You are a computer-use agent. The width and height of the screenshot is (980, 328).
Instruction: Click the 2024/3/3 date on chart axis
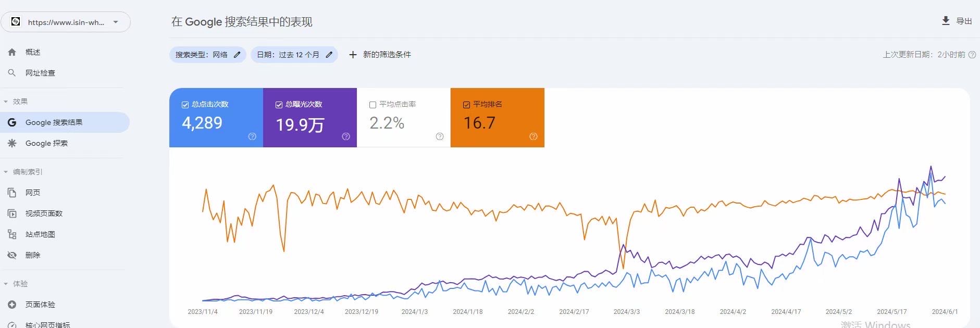tap(626, 311)
